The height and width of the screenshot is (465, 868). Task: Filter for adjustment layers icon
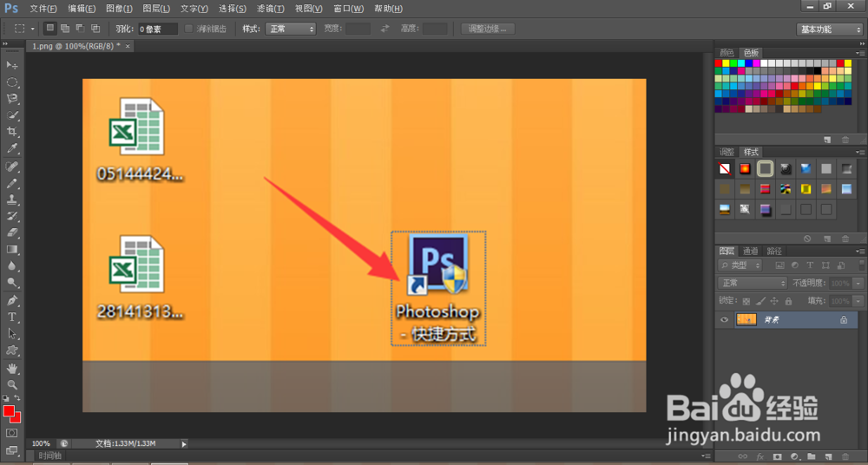795,265
